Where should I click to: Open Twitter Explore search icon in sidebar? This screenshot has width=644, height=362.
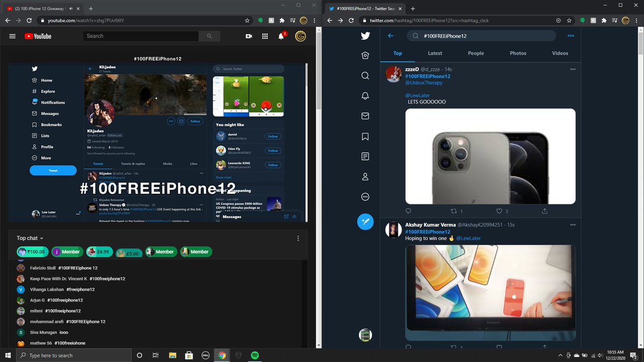[x=365, y=76]
